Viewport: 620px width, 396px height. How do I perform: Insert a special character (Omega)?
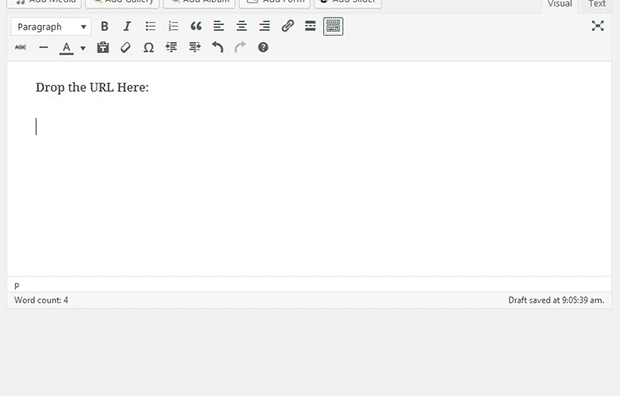(x=149, y=47)
